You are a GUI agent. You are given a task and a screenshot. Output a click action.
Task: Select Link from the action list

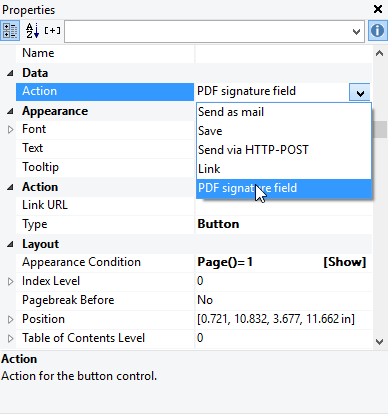(284, 169)
